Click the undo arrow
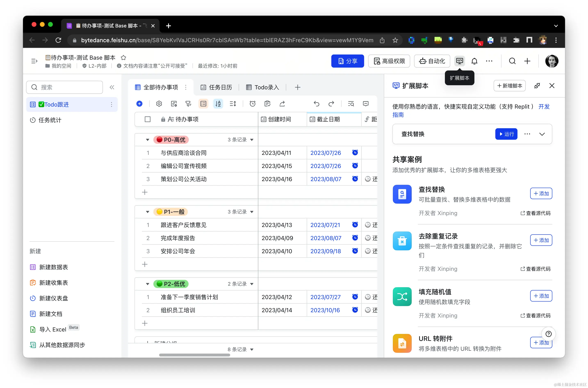This screenshot has height=388, width=588. (x=316, y=104)
